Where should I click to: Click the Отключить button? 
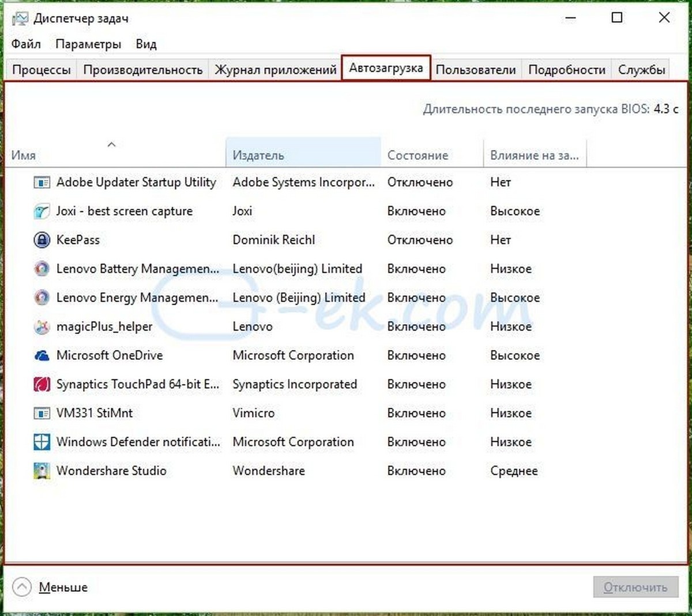pos(635,587)
